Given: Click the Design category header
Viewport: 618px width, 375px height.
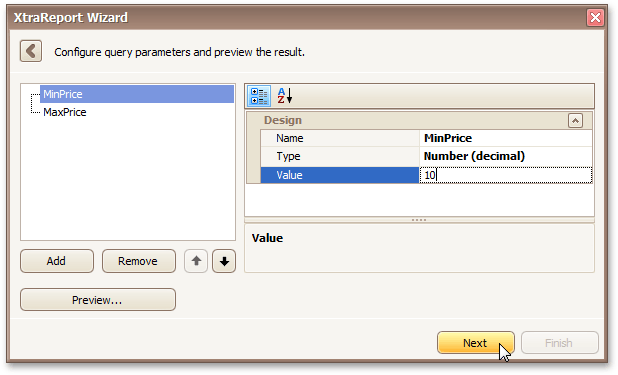Looking at the screenshot, I should [x=419, y=120].
